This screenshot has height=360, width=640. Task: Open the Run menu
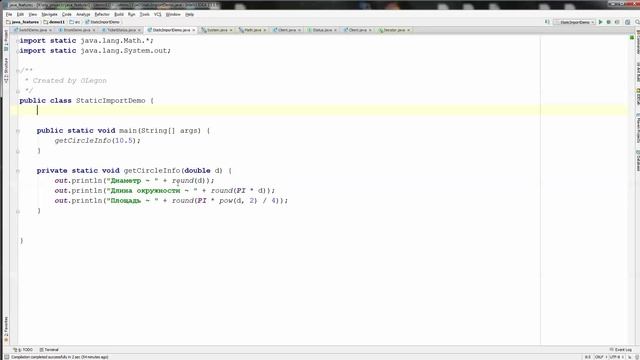[131, 14]
